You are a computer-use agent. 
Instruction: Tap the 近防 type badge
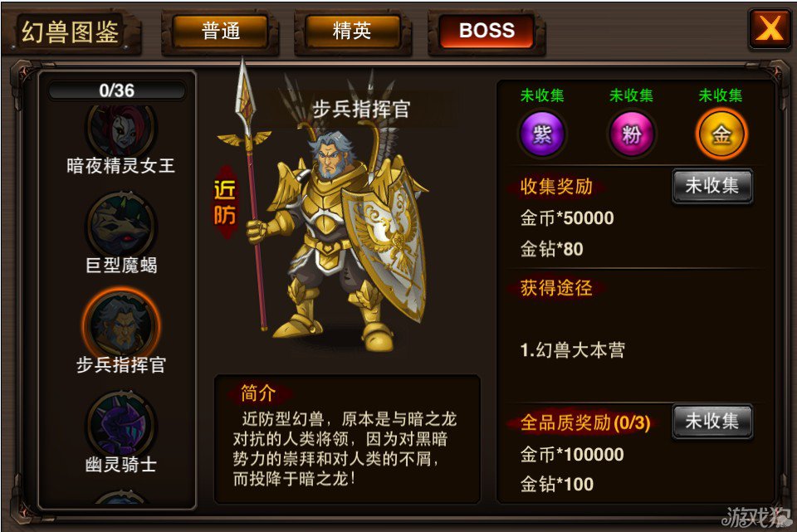[x=224, y=203]
